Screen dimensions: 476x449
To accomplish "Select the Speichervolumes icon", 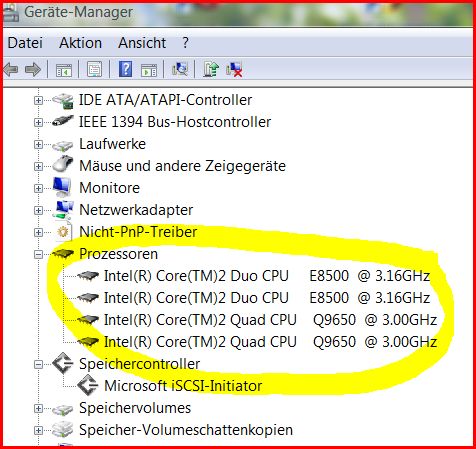I will (63, 409).
